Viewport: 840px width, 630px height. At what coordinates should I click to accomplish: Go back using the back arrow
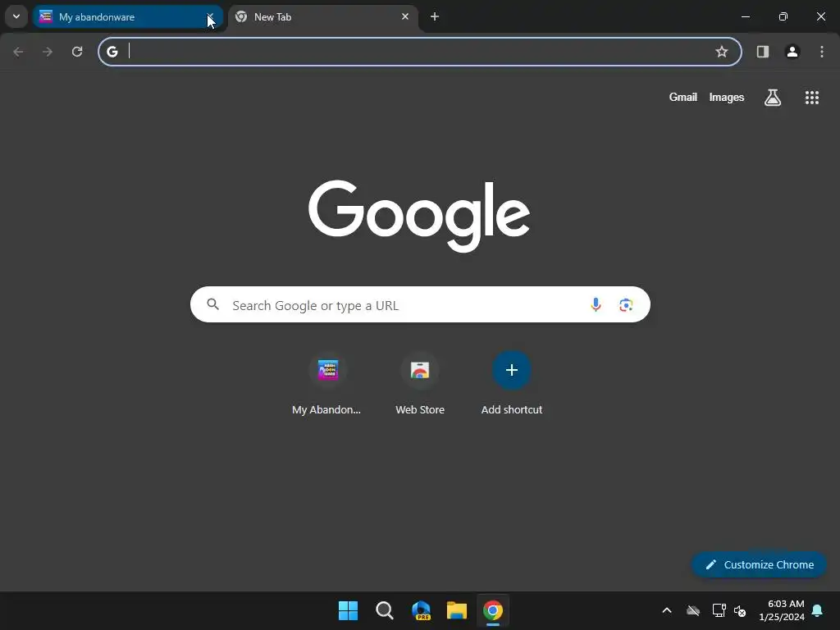[18, 52]
